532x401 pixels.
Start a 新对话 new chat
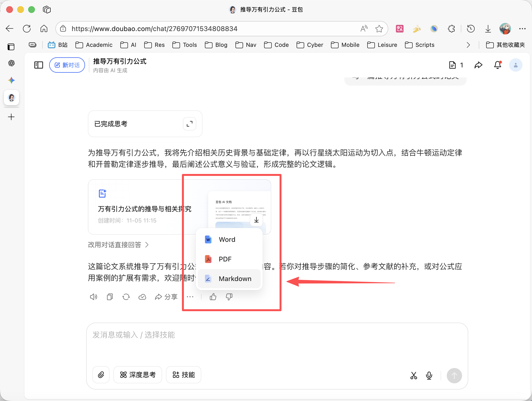(67, 65)
